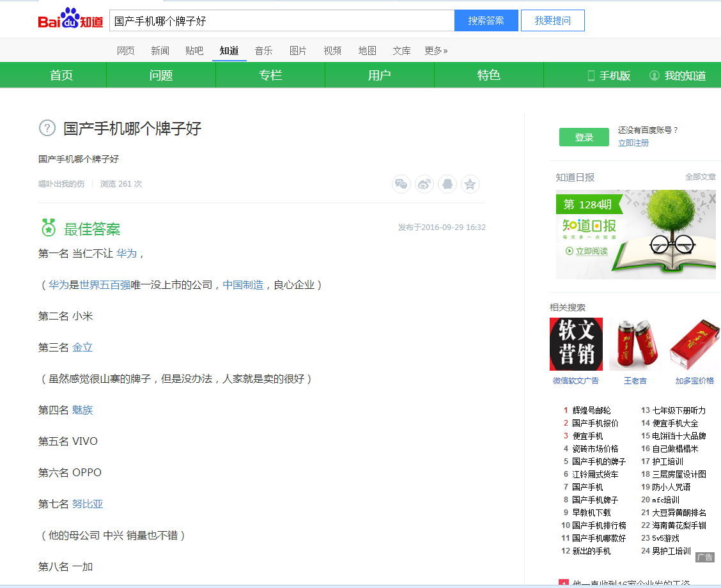The height and width of the screenshot is (588, 721).
Task: Switch to the 贴吧 tab
Action: (194, 50)
